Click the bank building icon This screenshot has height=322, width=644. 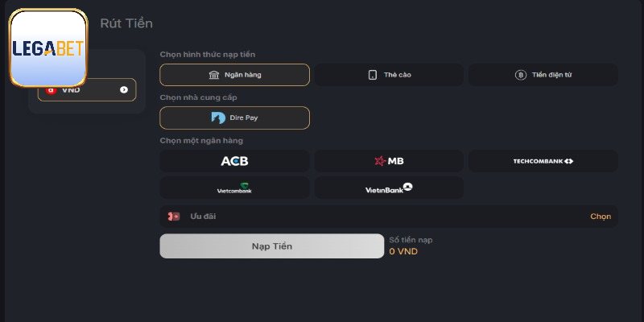point(214,75)
